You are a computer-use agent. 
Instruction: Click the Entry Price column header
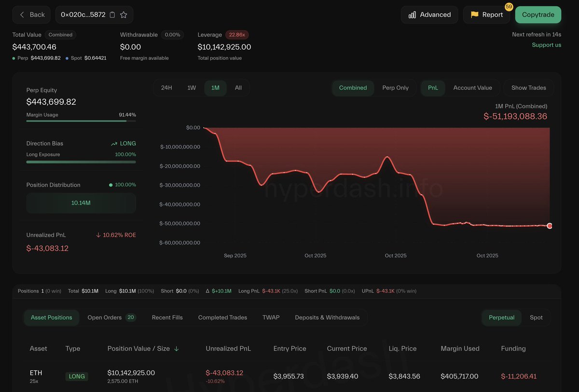coord(290,349)
